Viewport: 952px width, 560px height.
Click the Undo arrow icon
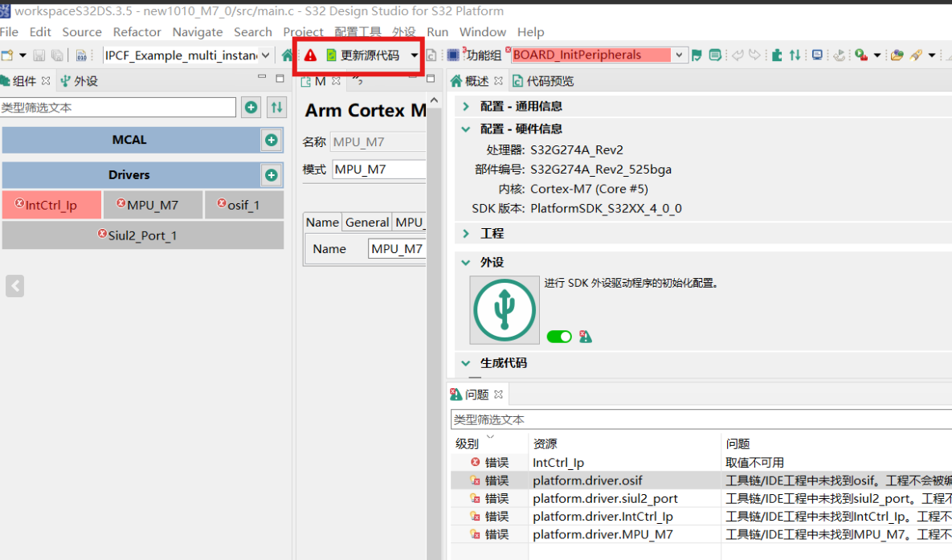click(x=737, y=55)
